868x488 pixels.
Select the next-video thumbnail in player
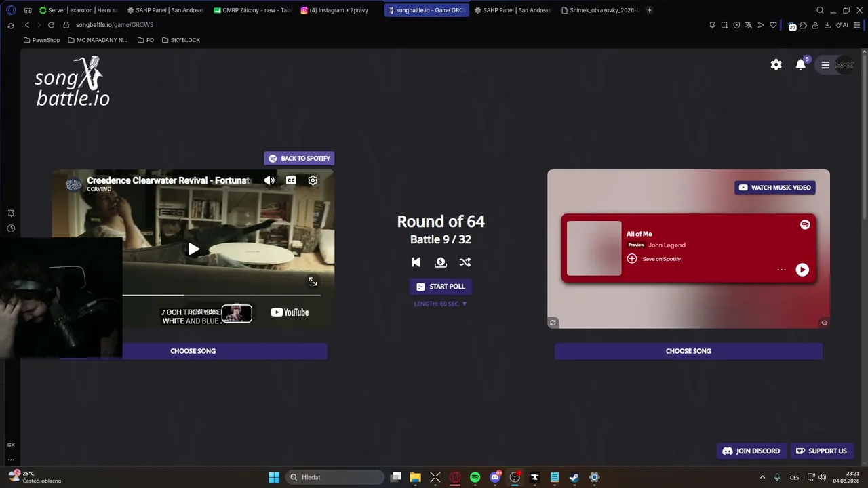click(x=237, y=313)
